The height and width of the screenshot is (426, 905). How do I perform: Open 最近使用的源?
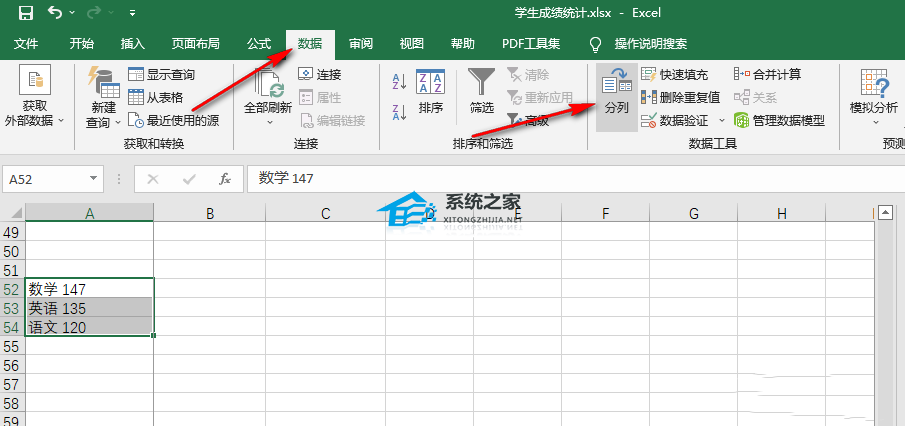coord(174,121)
